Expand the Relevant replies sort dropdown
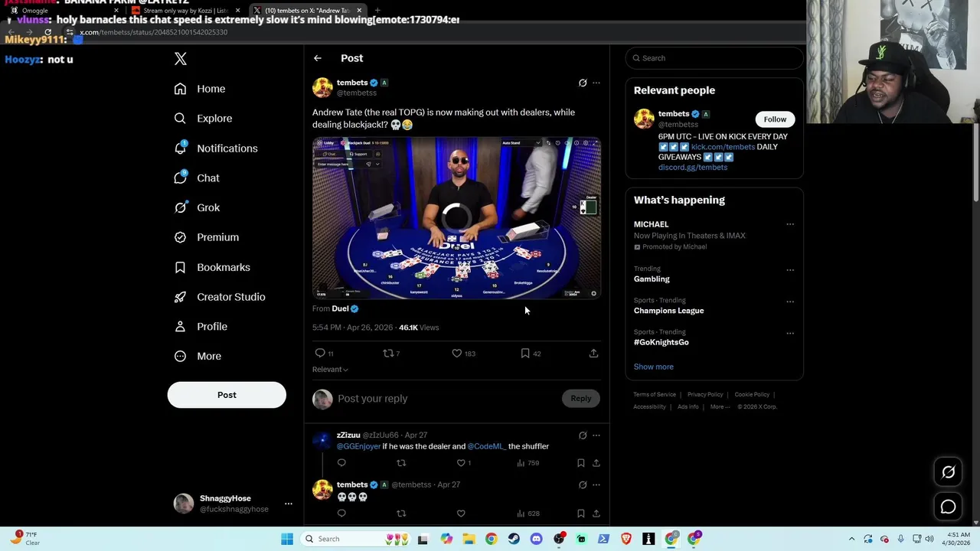Viewport: 980px width, 551px height. 330,370
